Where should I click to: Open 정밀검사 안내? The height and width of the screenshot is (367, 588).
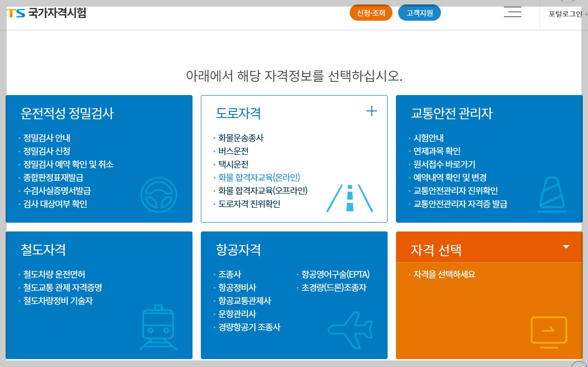47,138
